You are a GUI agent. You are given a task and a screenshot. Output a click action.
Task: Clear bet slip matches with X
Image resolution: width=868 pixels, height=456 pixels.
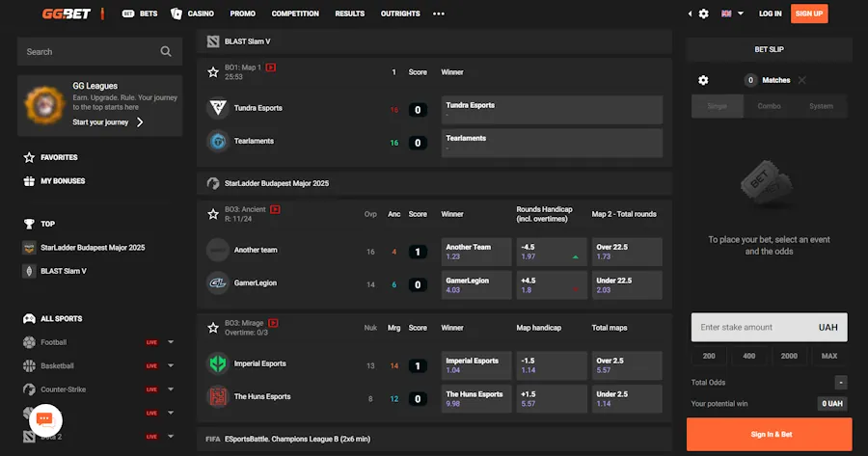coord(801,80)
